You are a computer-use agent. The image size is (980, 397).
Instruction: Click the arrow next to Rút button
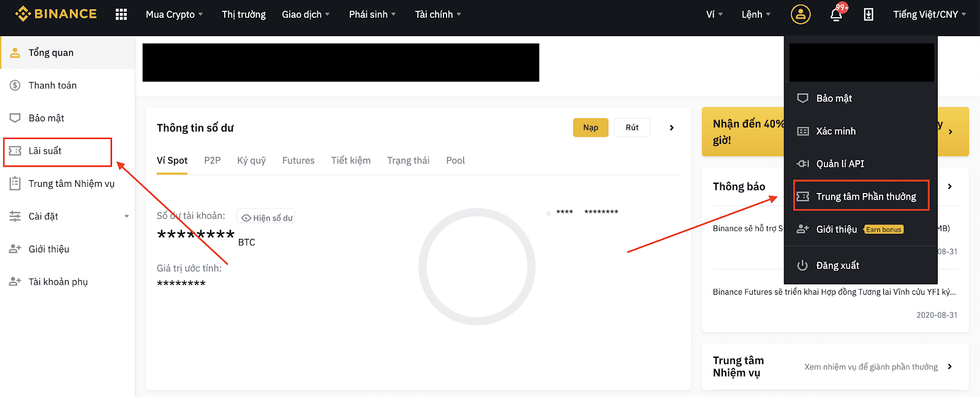pyautogui.click(x=671, y=127)
